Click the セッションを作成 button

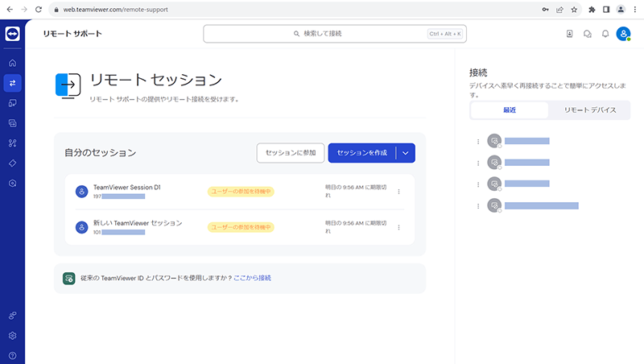[361, 153]
